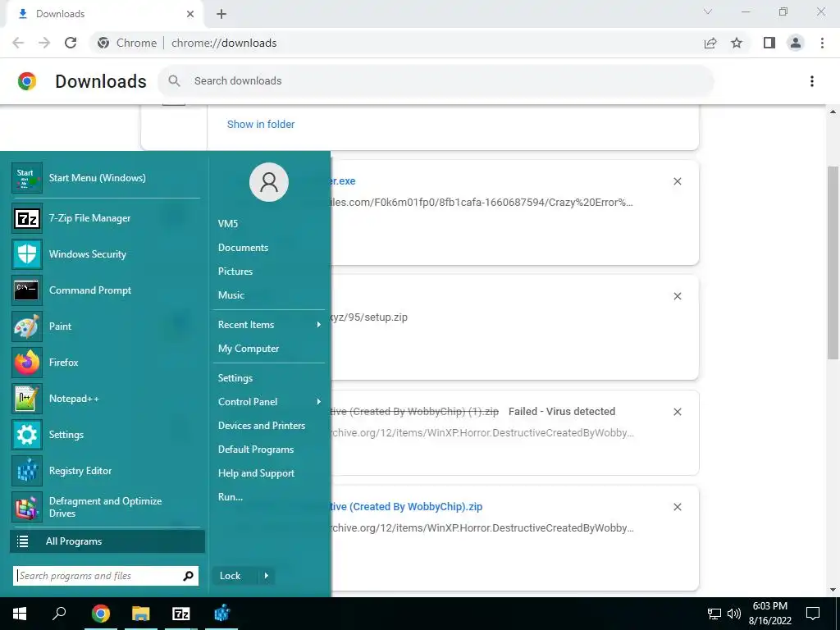Image resolution: width=840 pixels, height=630 pixels.
Task: Open Settings in start menu right column
Action: point(235,378)
